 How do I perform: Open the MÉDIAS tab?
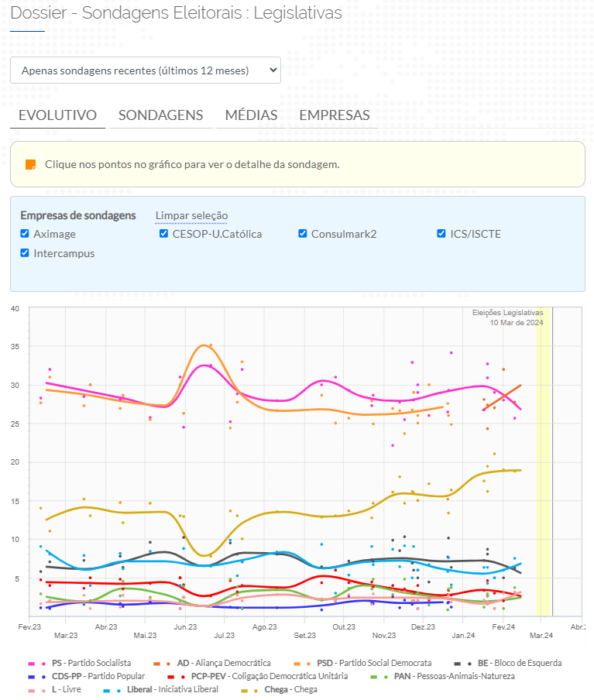coord(251,115)
